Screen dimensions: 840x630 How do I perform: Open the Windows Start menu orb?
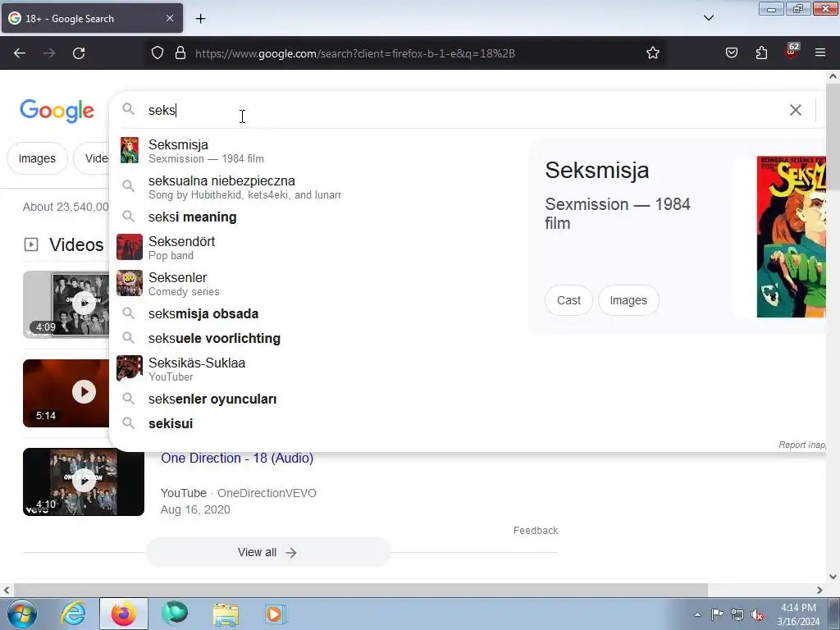pyautogui.click(x=22, y=614)
